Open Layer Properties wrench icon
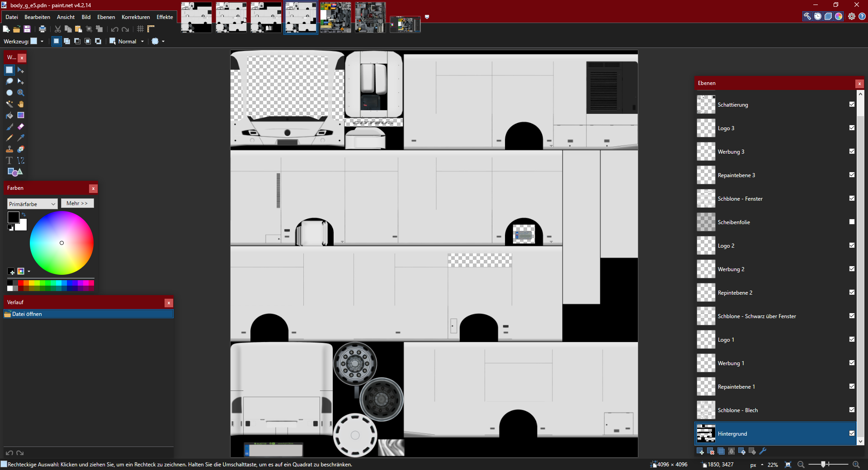Image resolution: width=868 pixels, height=470 pixels. (763, 451)
